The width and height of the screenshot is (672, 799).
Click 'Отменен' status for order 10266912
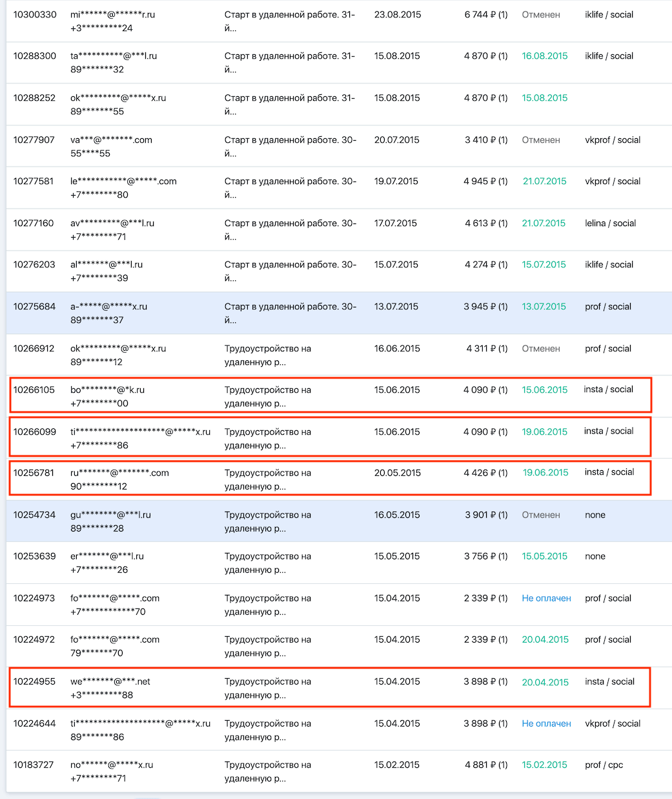[541, 348]
